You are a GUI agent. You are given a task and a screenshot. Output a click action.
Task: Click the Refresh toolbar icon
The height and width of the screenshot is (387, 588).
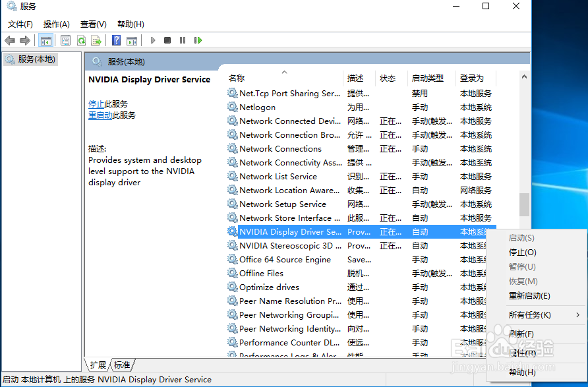click(81, 40)
